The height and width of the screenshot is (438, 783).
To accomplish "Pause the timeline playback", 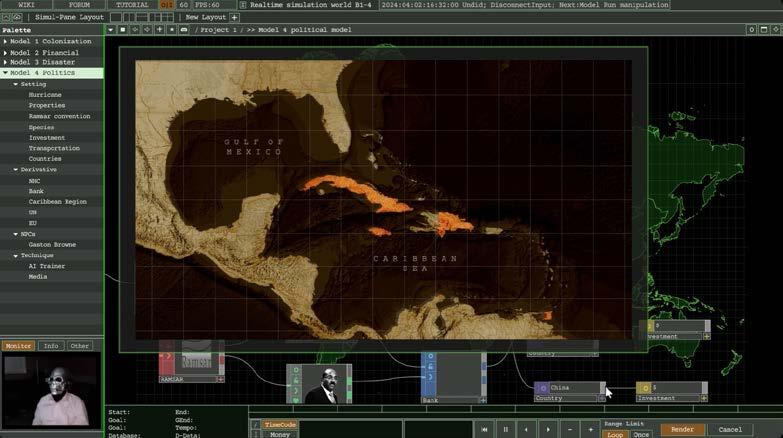I will click(x=506, y=430).
